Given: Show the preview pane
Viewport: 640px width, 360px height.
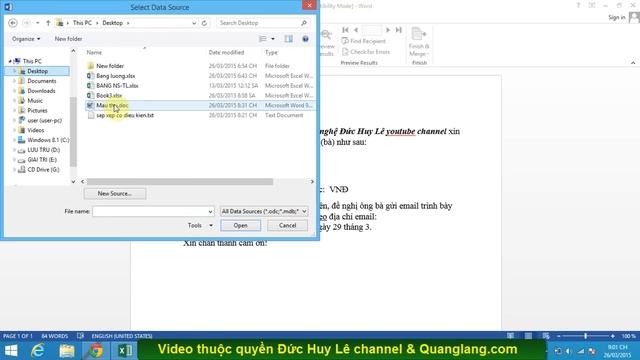Looking at the screenshot, I should tap(289, 39).
